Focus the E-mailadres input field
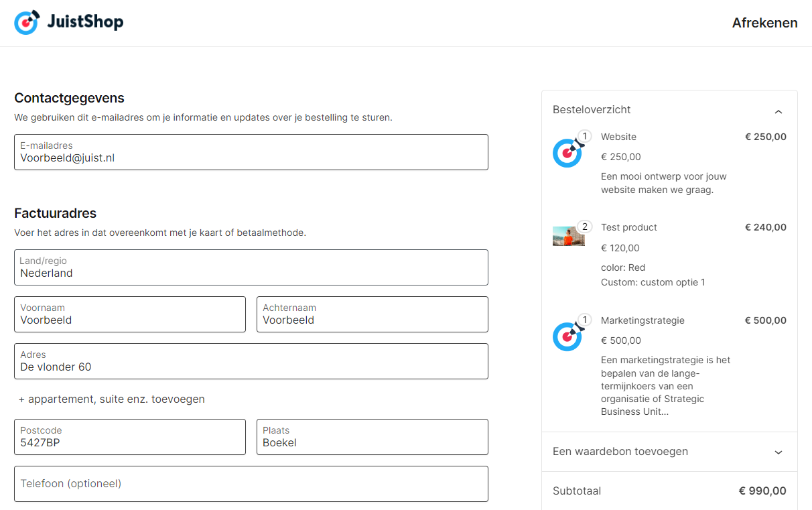 [x=251, y=152]
